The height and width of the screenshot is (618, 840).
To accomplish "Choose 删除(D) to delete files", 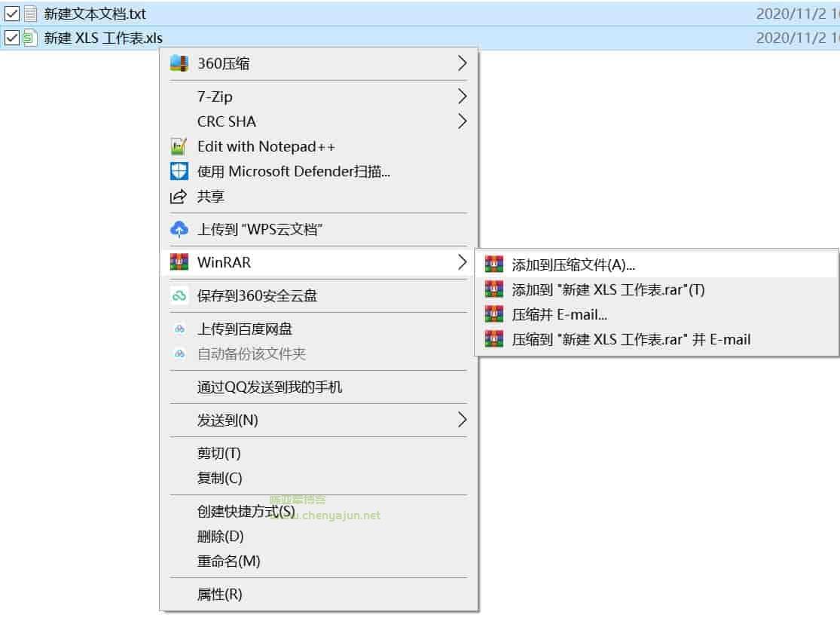I will pyautogui.click(x=318, y=536).
